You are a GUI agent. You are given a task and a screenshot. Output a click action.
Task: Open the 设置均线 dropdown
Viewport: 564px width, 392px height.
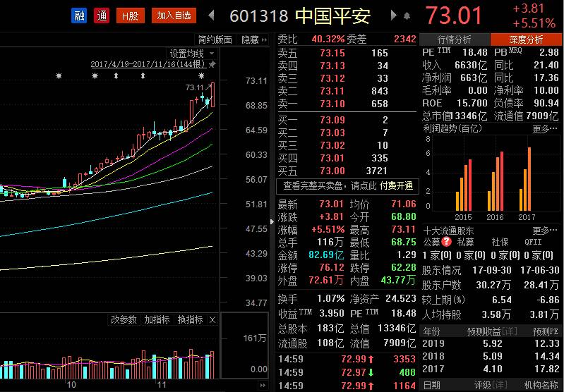point(192,54)
